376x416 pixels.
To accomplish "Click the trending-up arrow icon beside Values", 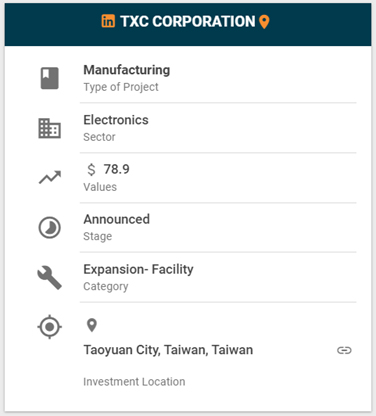I will tap(50, 177).
